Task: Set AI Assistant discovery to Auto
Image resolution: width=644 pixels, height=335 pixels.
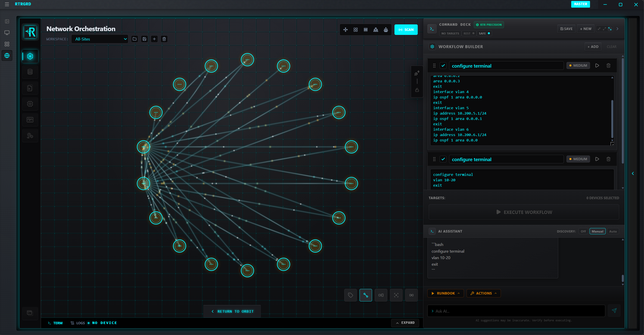Action: (613, 231)
